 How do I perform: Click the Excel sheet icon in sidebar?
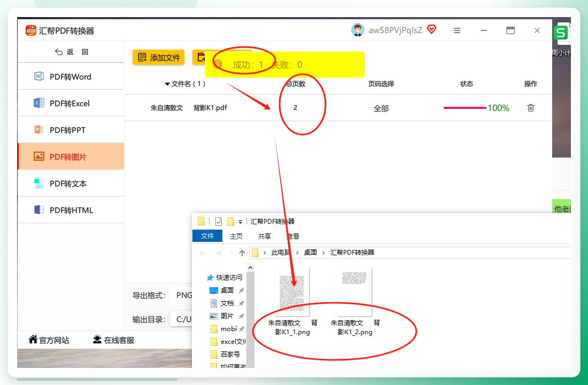click(x=39, y=103)
